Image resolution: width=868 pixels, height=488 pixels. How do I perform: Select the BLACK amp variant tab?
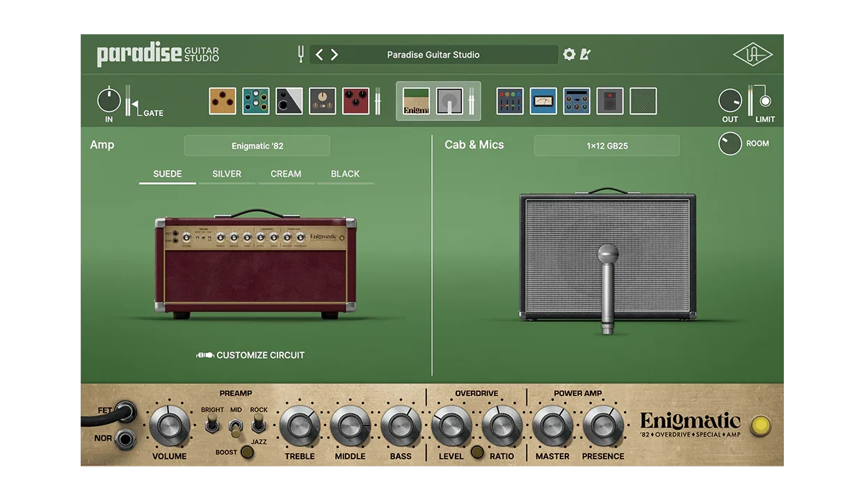tap(345, 174)
